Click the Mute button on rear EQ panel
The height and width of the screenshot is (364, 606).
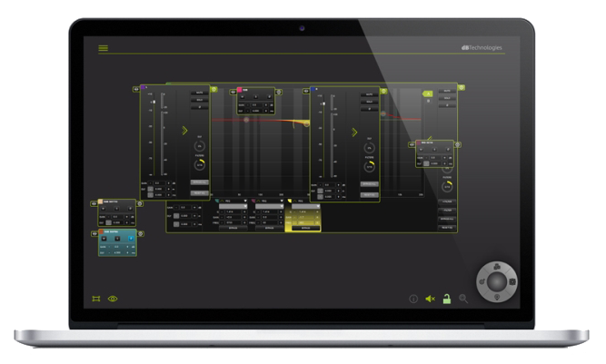pos(447,91)
